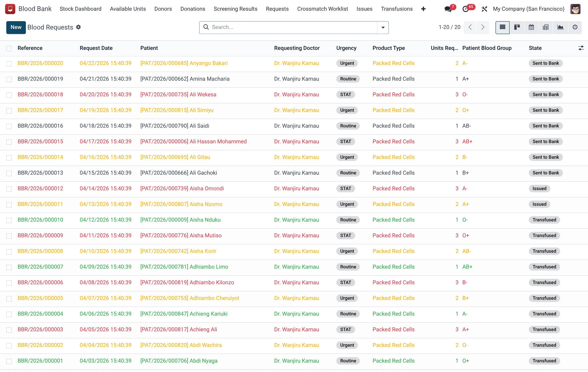588x372 pixels.
Task: Open the activities clock icon
Action: pos(465,9)
